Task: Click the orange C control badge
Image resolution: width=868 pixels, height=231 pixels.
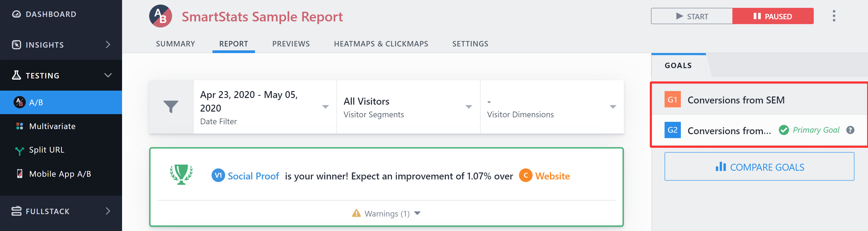Action: click(525, 175)
